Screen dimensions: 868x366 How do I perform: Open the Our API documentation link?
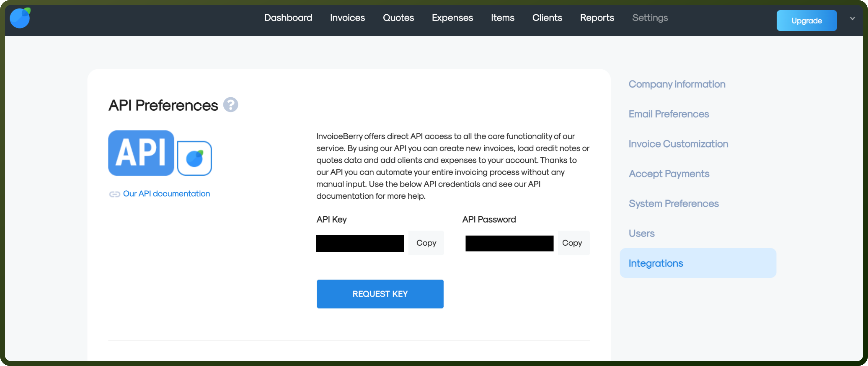click(x=166, y=194)
